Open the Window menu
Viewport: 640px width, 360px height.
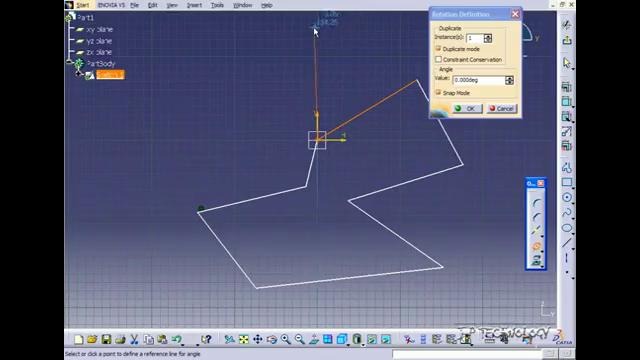tap(242, 5)
